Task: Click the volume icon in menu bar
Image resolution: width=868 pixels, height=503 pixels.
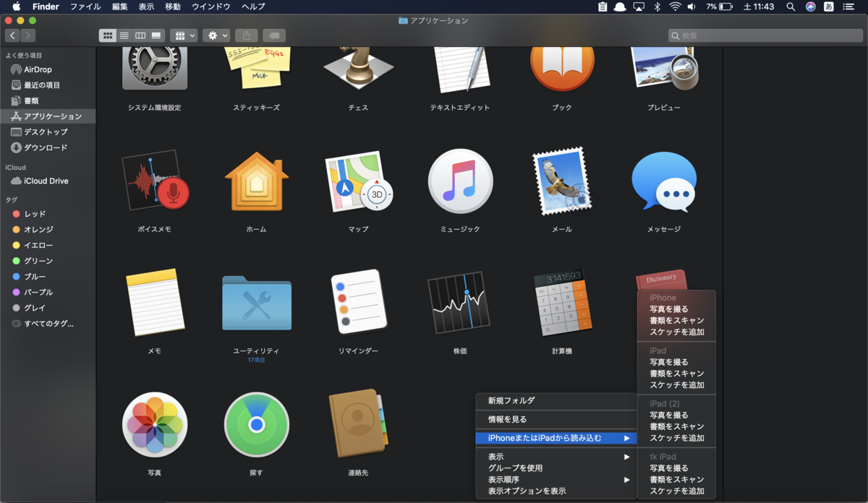Action: [x=692, y=7]
